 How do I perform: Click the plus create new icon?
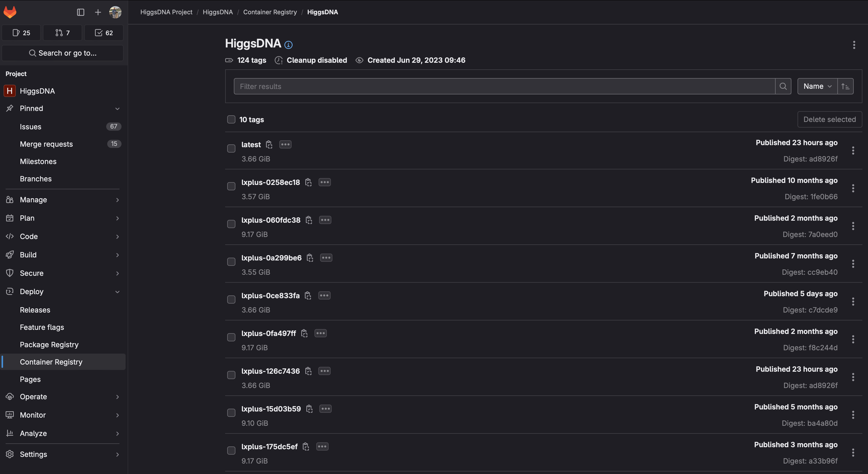tap(98, 13)
